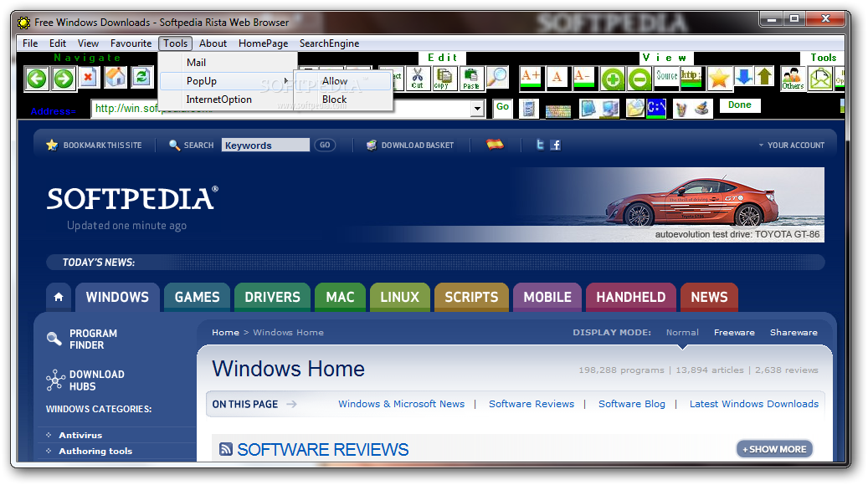Refresh the page with the reload icon
This screenshot has height=485, width=868.
[x=141, y=77]
